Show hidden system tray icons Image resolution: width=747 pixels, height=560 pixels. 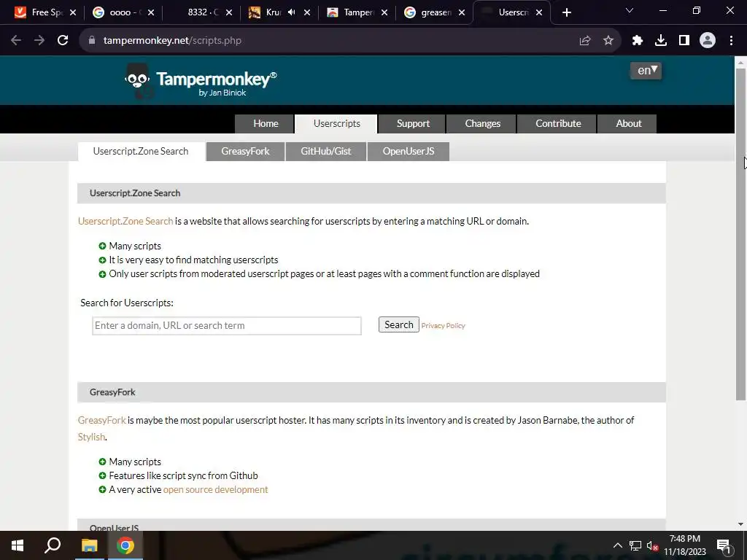coord(617,545)
